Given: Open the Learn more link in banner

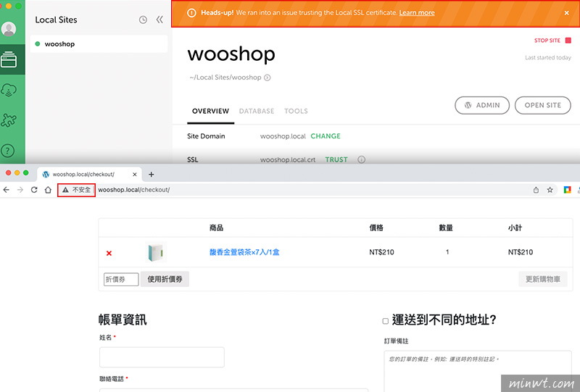Looking at the screenshot, I should point(416,12).
